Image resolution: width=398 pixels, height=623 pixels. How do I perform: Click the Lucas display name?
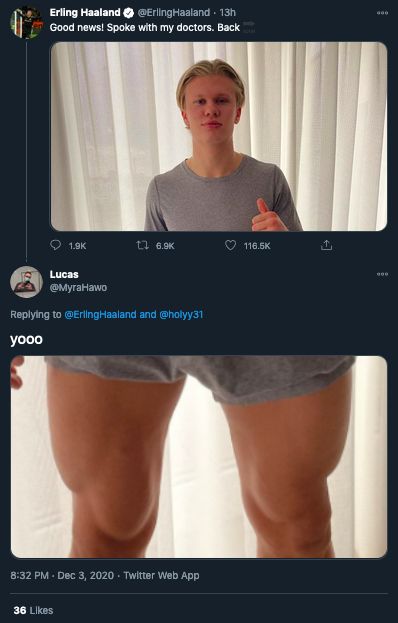(64, 275)
